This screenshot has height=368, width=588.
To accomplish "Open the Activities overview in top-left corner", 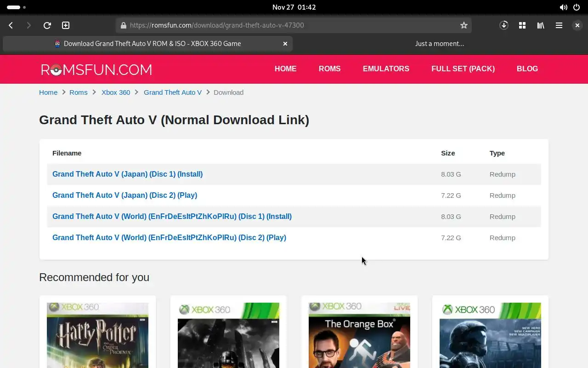I will tap(16, 7).
